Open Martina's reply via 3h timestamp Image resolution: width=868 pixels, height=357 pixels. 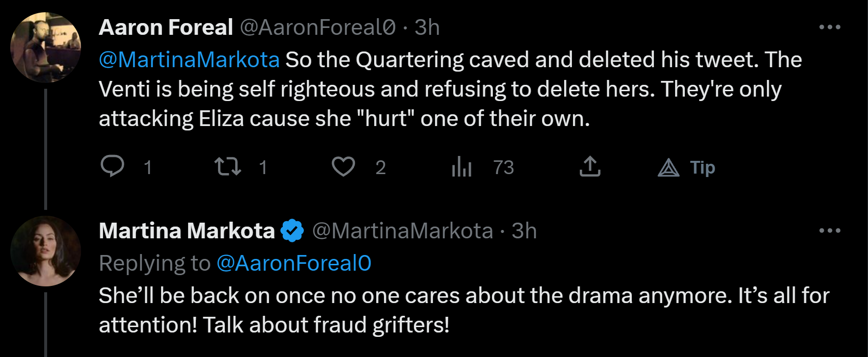click(524, 230)
